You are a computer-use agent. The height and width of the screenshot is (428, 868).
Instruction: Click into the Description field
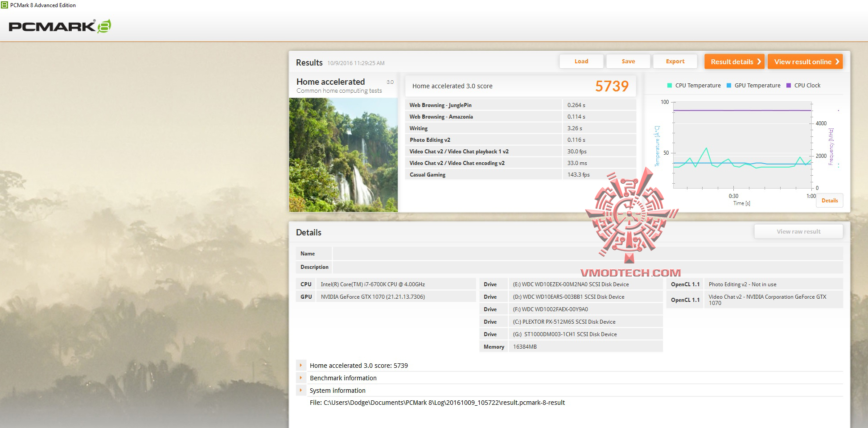588,267
